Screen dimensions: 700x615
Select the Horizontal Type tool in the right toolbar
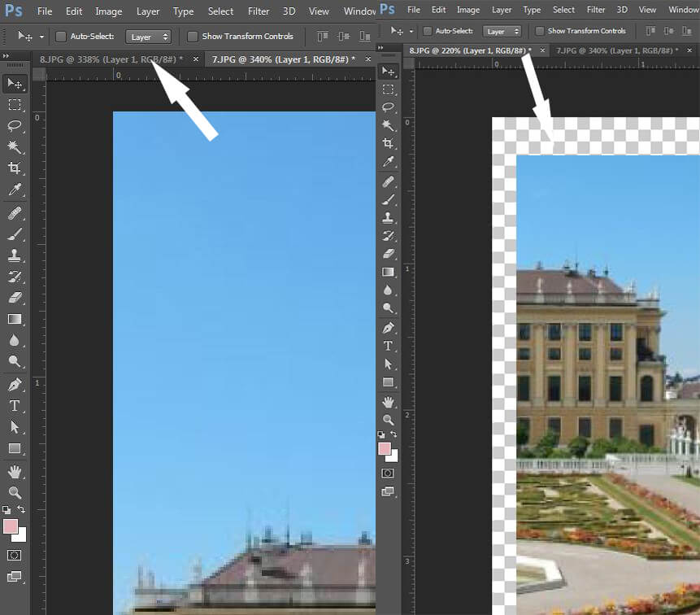389,346
